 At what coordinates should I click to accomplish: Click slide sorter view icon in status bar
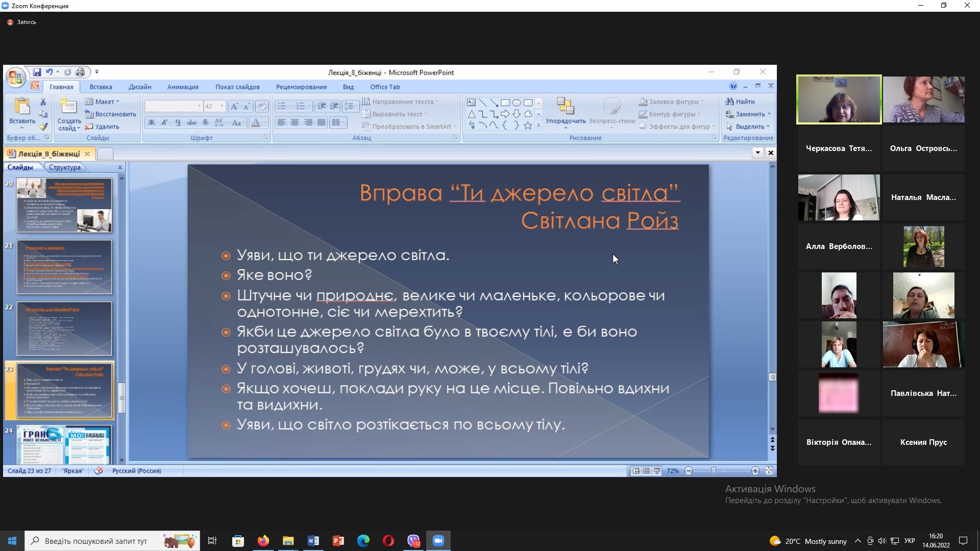point(646,471)
